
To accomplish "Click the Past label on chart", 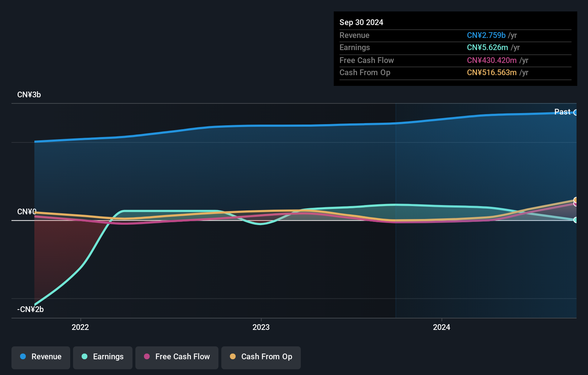I will point(562,112).
